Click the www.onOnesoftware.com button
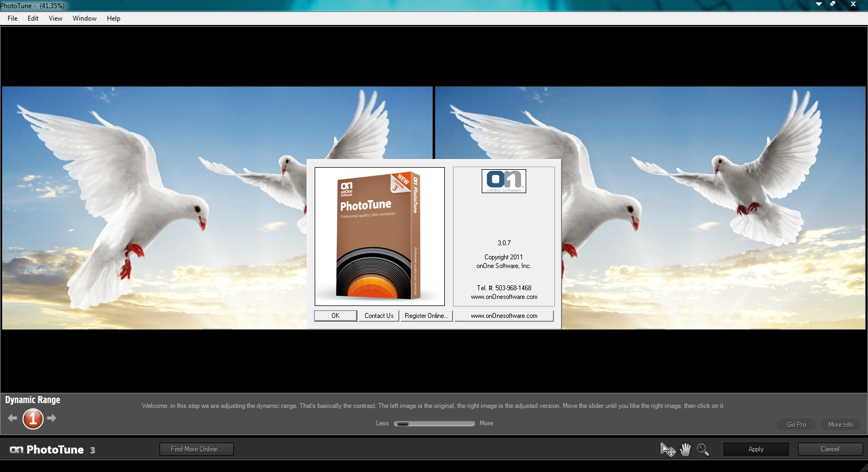 (x=504, y=316)
